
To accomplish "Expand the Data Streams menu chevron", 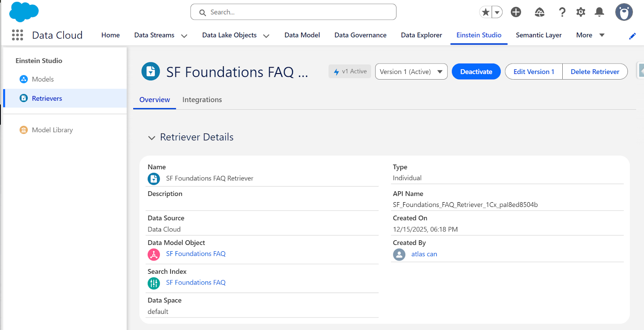I will [x=184, y=36].
